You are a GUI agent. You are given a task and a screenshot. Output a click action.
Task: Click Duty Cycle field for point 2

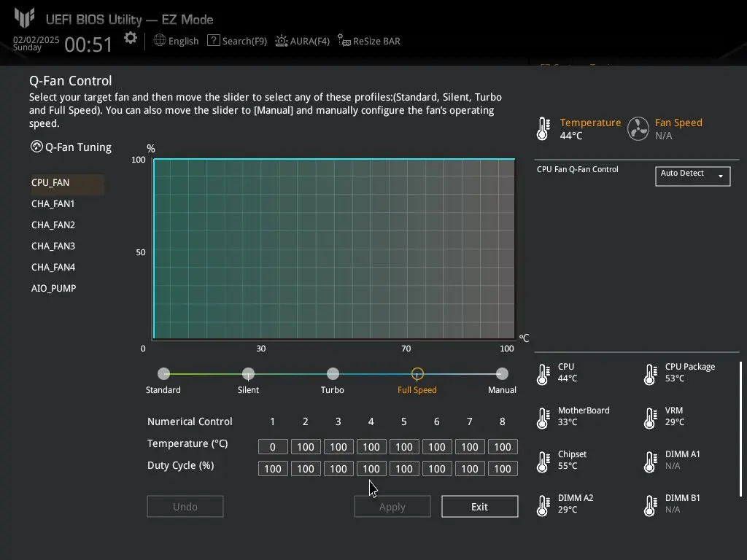(x=306, y=469)
